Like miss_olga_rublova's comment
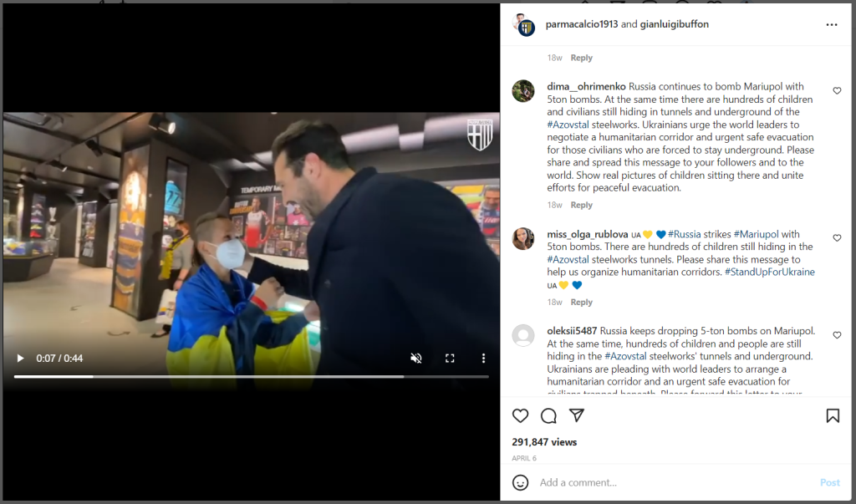Screen dimensions: 856x504 [x=837, y=237]
